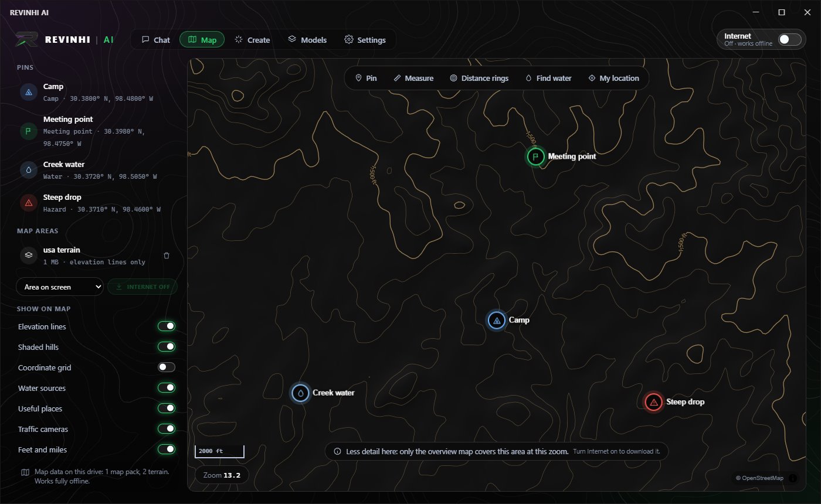Open the Create tab
Viewport: 821px width, 504px height.
(x=252, y=40)
